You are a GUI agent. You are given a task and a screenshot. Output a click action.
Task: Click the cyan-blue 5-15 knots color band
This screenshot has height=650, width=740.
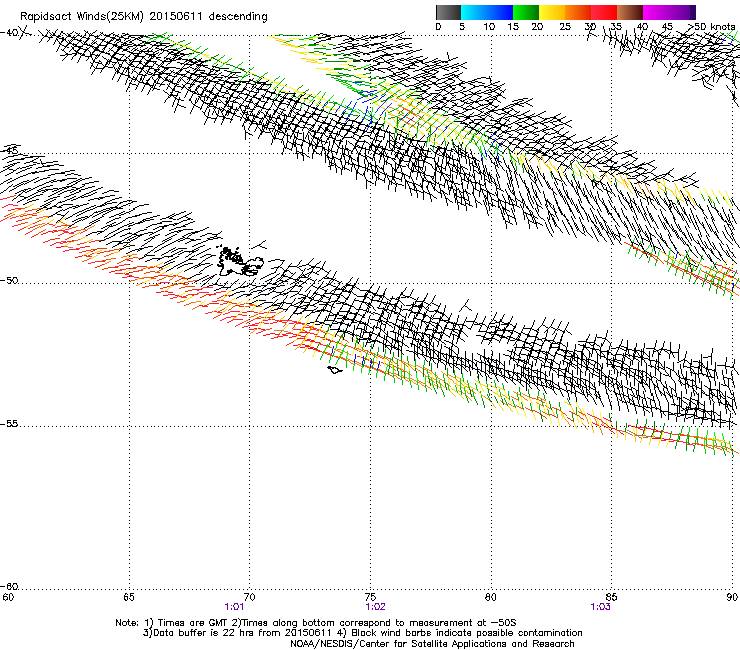point(487,12)
